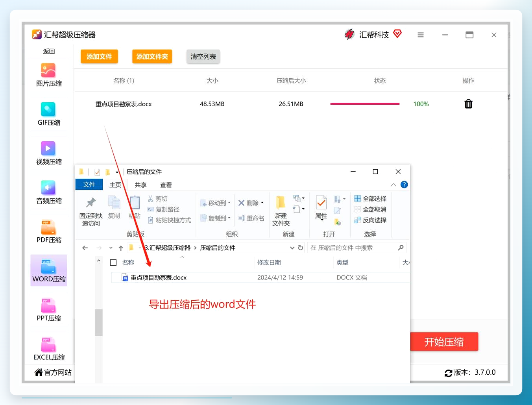Delete 重点项目勘察表.docx with trash icon
Viewport: 532px width, 405px height.
468,104
